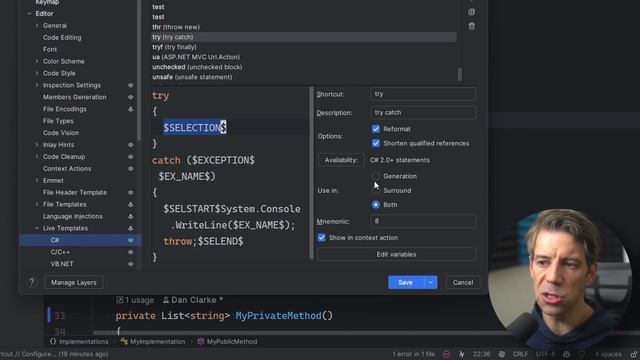
Task: Open the Code Vision settings page
Action: 61,133
